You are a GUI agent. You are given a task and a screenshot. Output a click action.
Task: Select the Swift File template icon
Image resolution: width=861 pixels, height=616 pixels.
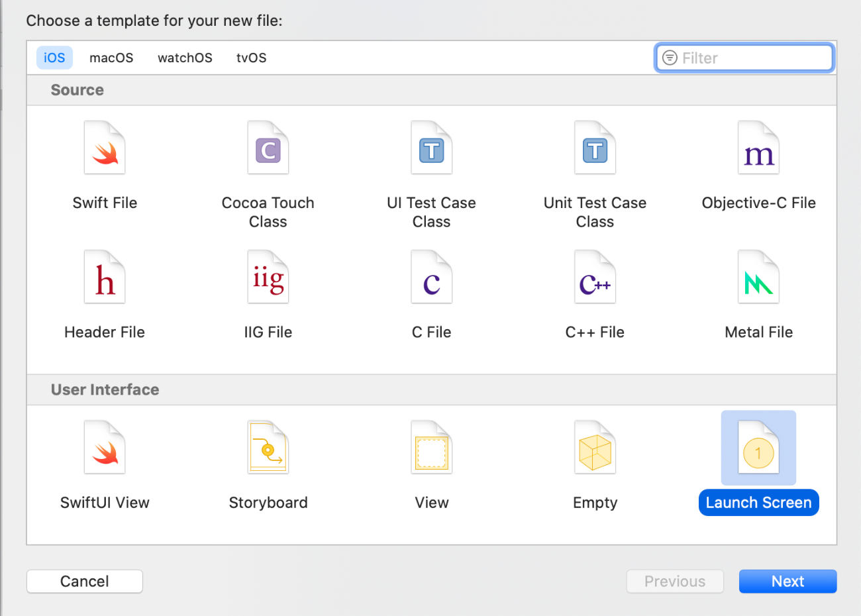click(x=105, y=148)
